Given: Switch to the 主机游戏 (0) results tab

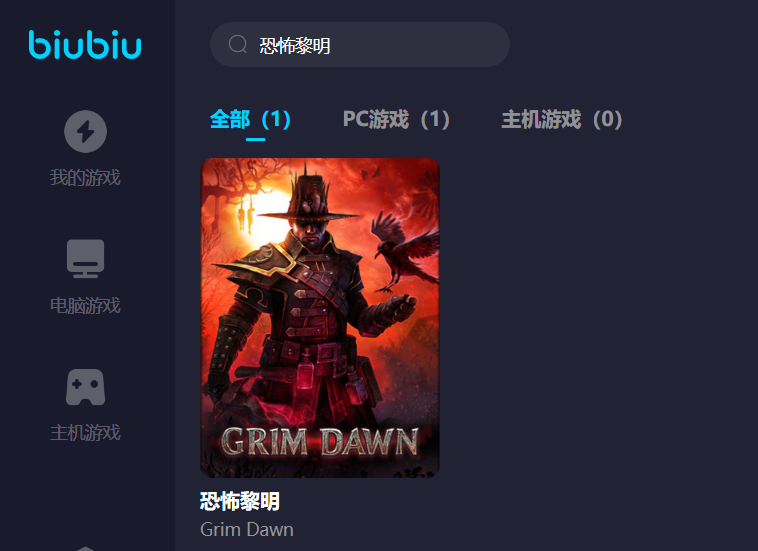Looking at the screenshot, I should tap(562, 119).
